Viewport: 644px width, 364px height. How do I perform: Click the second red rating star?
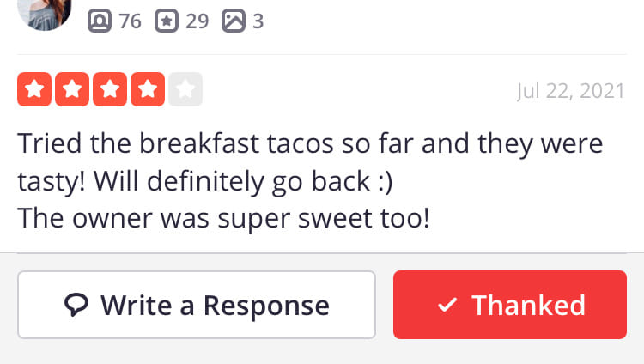tap(72, 90)
